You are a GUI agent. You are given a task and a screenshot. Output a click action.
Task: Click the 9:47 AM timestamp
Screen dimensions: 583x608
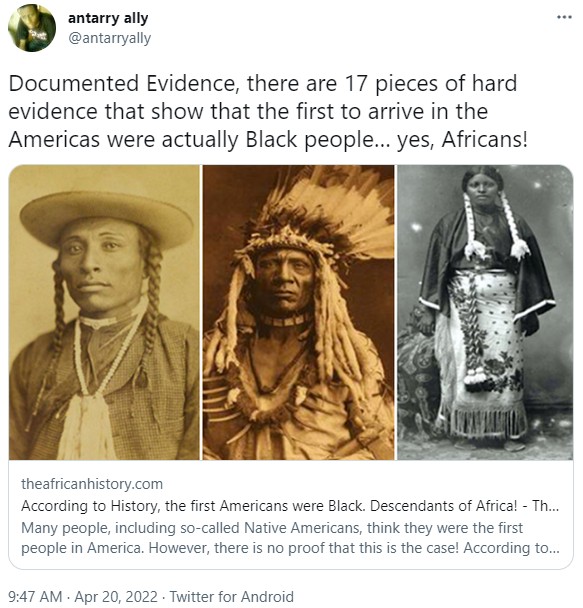(35, 596)
